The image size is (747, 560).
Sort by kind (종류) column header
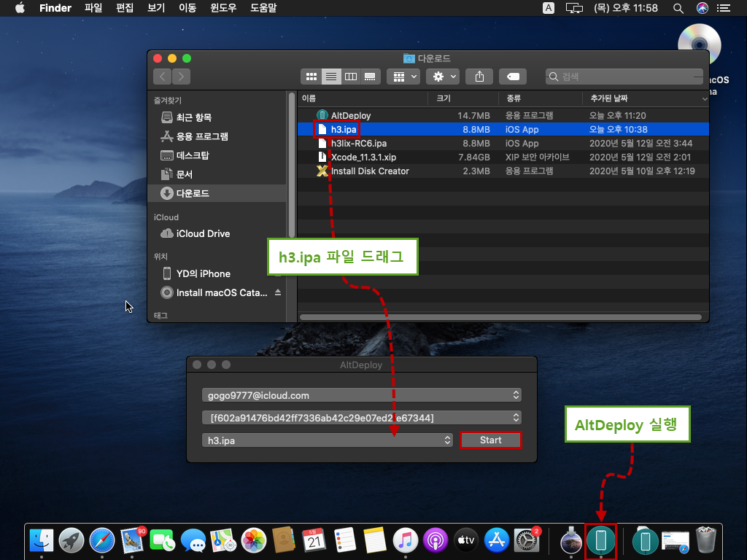[541, 98]
